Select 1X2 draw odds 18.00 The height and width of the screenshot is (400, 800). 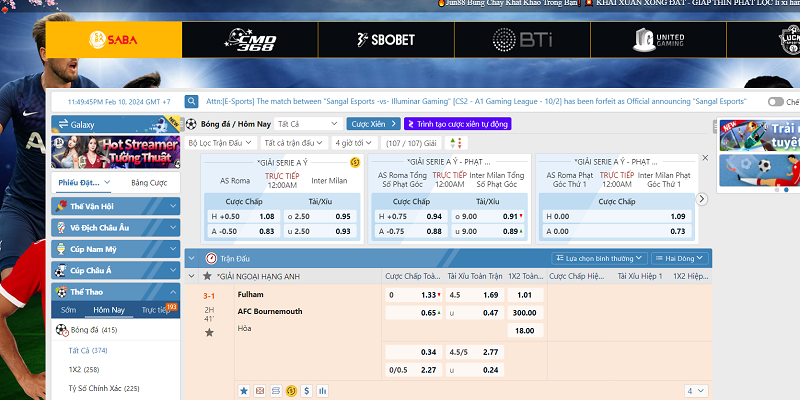[x=526, y=331]
